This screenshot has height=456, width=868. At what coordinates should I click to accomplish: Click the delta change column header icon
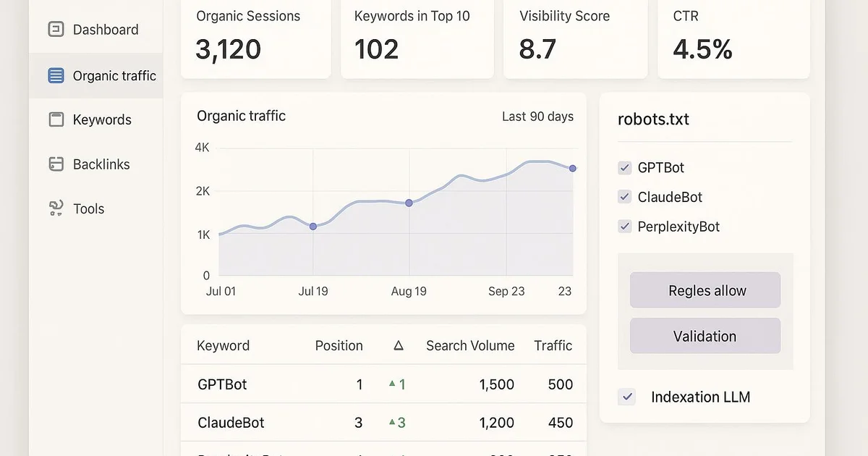coord(399,346)
